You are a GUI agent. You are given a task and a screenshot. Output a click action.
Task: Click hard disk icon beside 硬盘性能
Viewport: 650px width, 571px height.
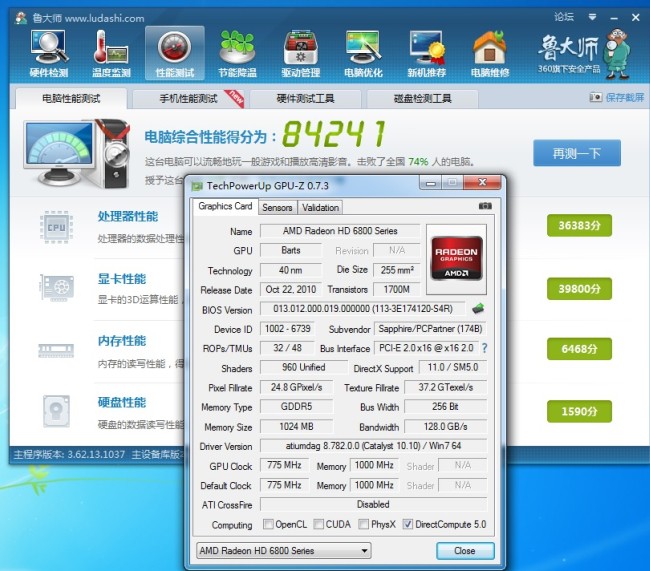(56, 411)
